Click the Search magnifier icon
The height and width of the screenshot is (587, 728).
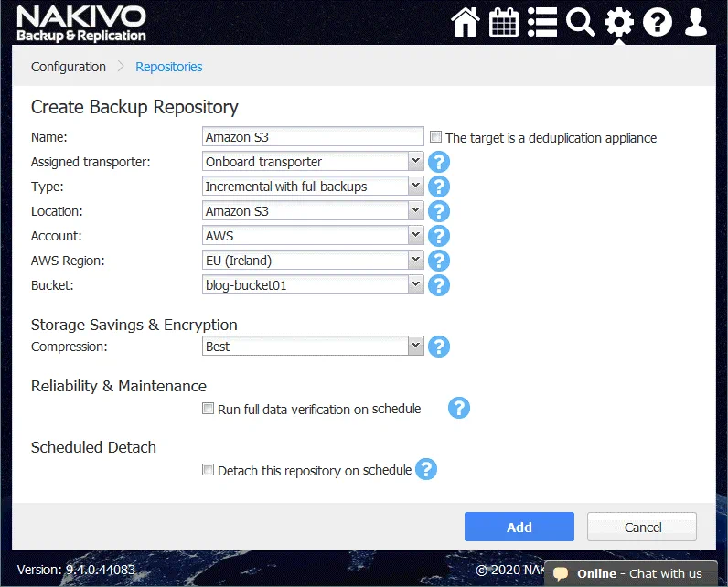click(581, 22)
